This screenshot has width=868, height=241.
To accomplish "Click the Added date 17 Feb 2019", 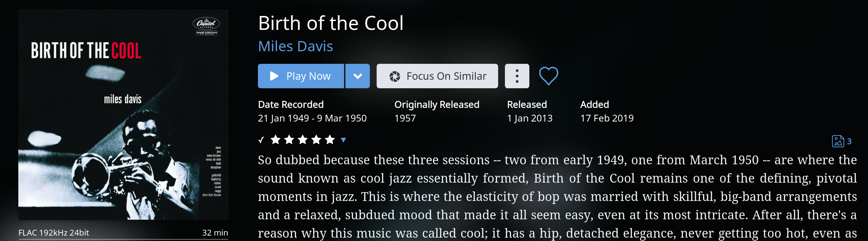I will coord(607,118).
